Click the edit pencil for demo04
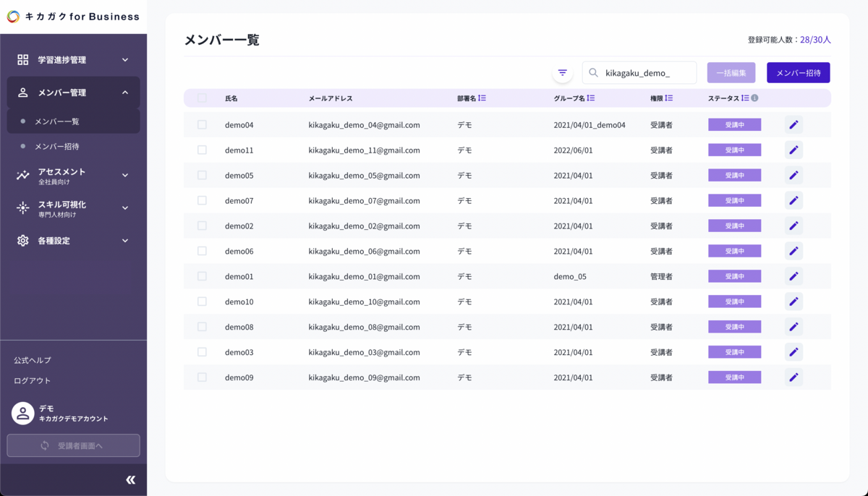This screenshot has width=868, height=496. 793,125
